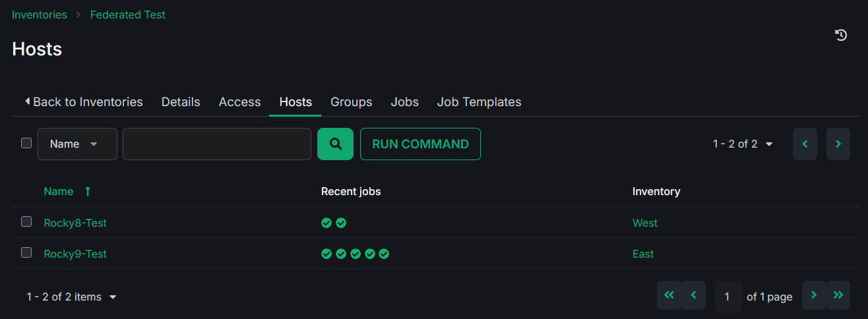Switch to the Job Templates tab
Screen dimensions: 868x319
(479, 101)
